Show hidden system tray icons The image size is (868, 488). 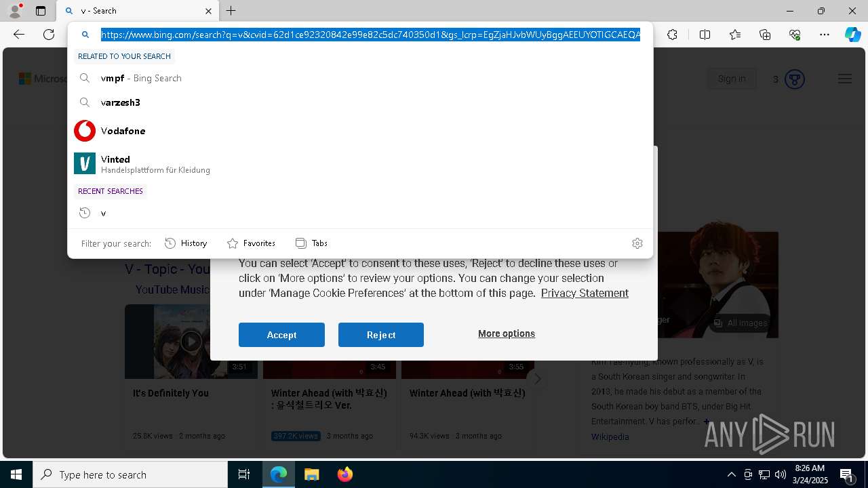pyautogui.click(x=731, y=474)
